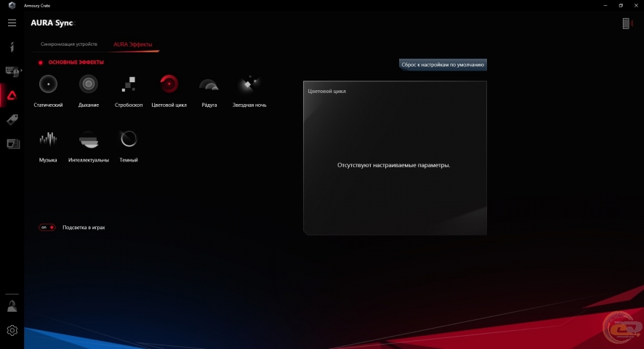Click the AURA Sync page title
This screenshot has height=349, width=644.
pos(52,23)
